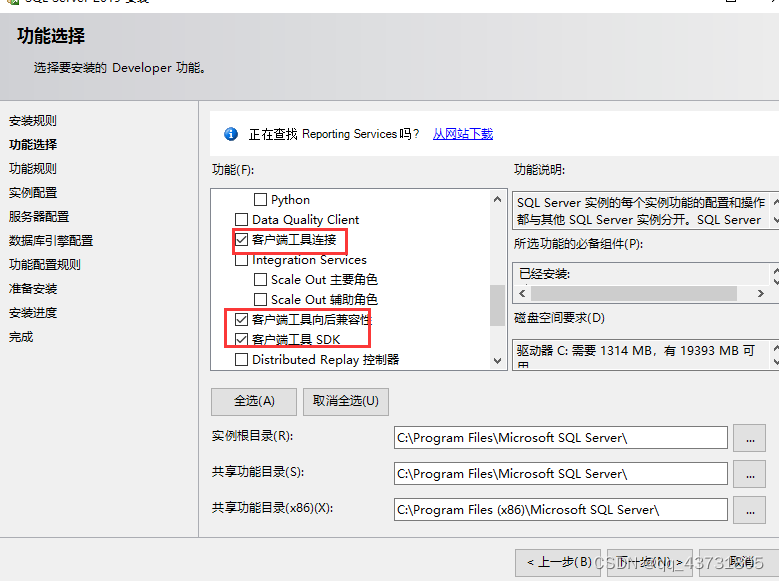Check the Scale Out 主要角色 checkbox
The height and width of the screenshot is (581, 779).
point(260,279)
